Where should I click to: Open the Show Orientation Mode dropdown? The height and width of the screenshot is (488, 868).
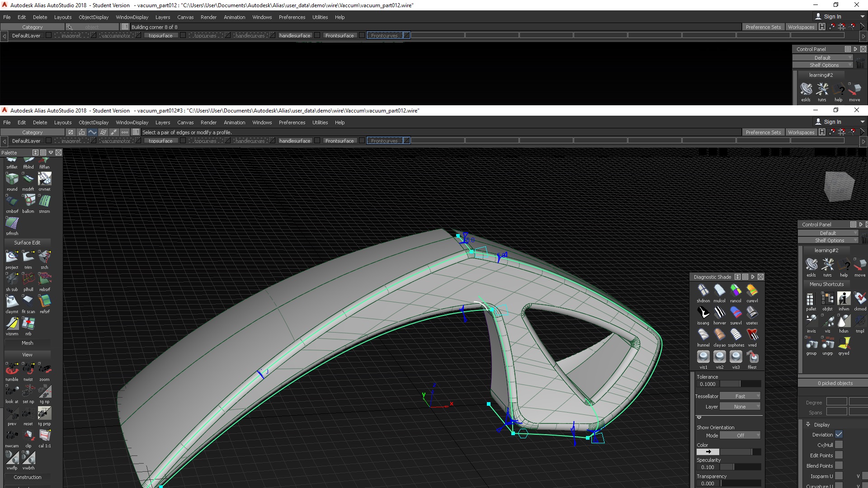click(740, 436)
